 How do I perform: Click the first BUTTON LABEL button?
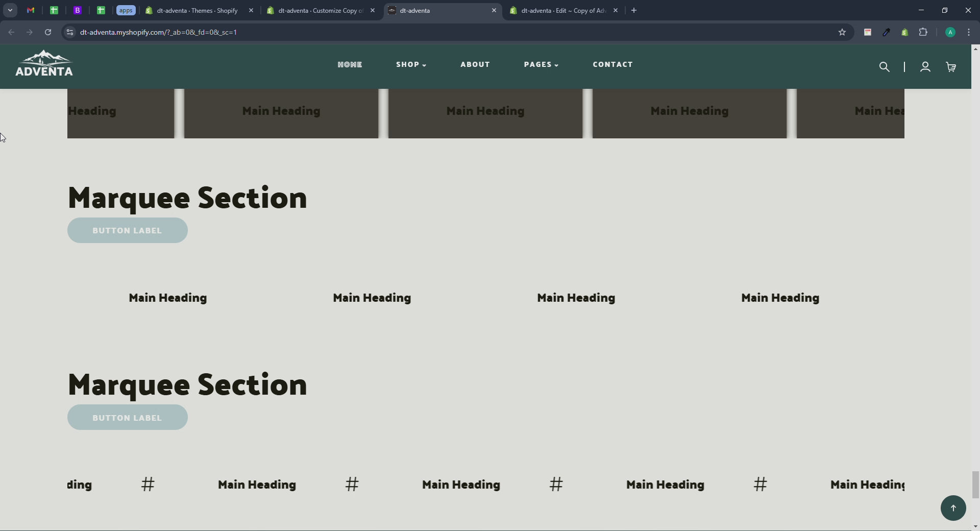(128, 230)
